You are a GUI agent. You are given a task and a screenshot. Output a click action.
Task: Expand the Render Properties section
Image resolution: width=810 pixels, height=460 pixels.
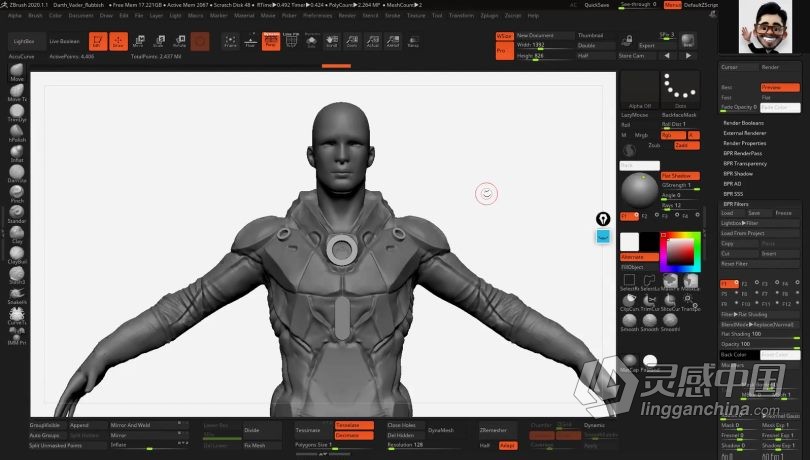(744, 143)
